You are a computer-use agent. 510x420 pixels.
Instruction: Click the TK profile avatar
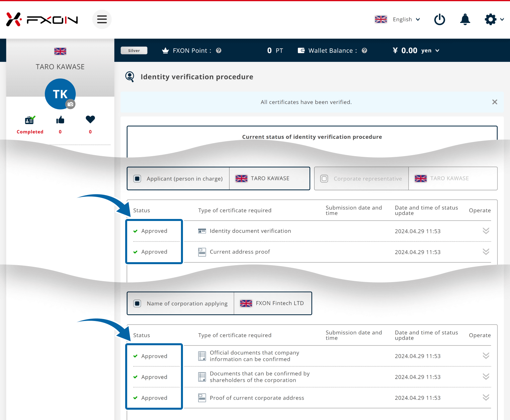coord(60,94)
